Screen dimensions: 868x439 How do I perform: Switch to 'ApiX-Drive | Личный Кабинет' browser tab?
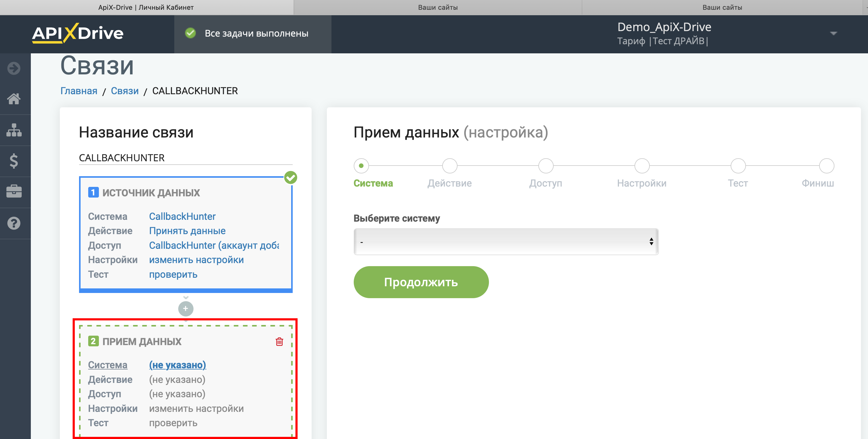(x=146, y=7)
